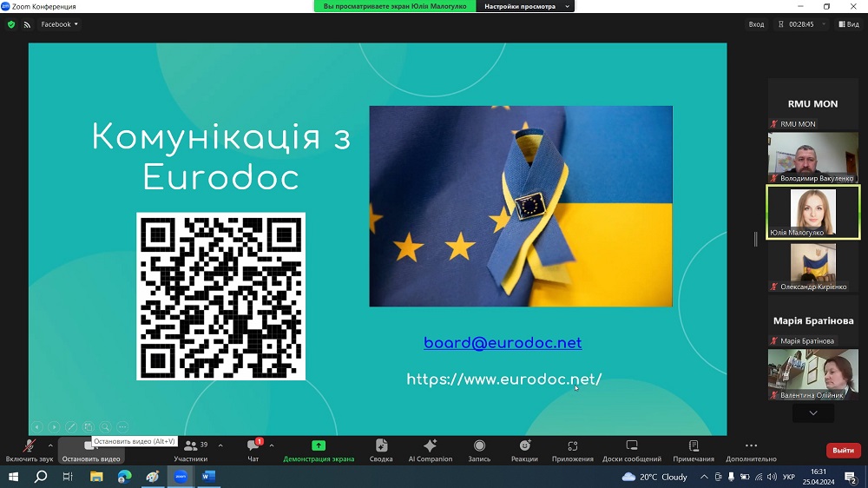868x488 pixels.
Task: Open the board@eurodoc.net email link
Action: pyautogui.click(x=503, y=343)
